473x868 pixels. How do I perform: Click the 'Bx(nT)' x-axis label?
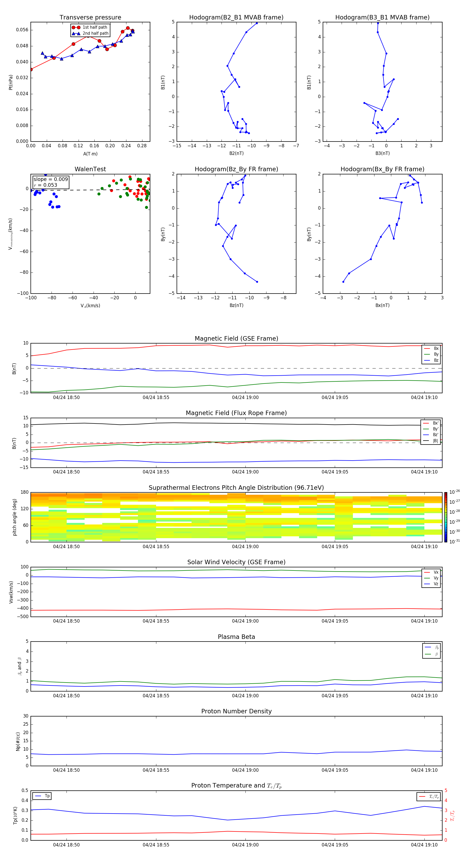[x=382, y=305]
